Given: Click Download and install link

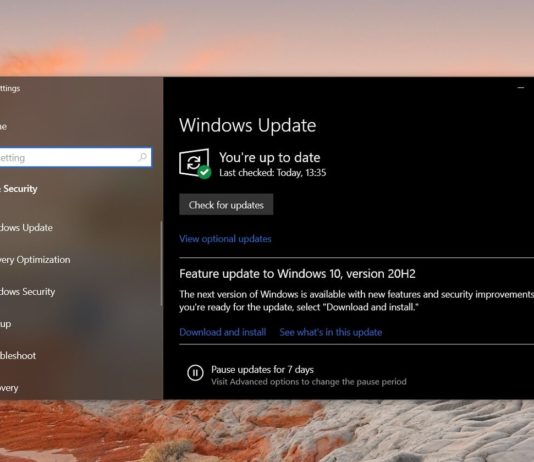Looking at the screenshot, I should (x=222, y=332).
